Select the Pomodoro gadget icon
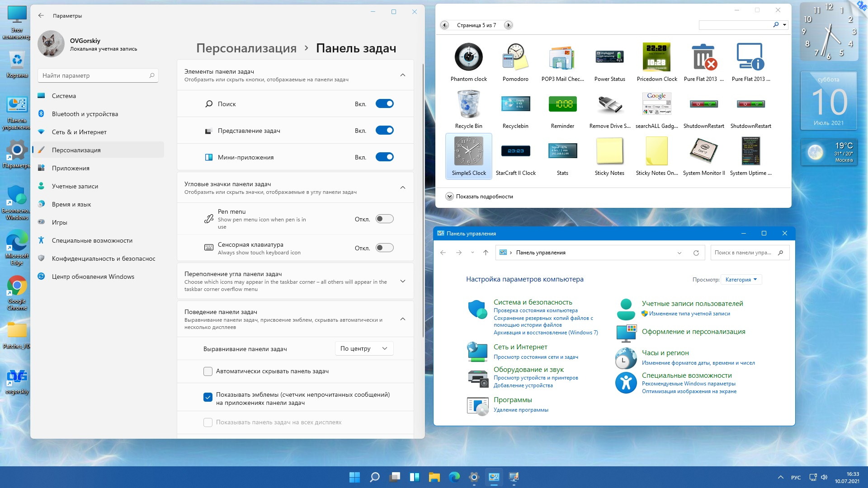The width and height of the screenshot is (868, 488). coord(515,58)
